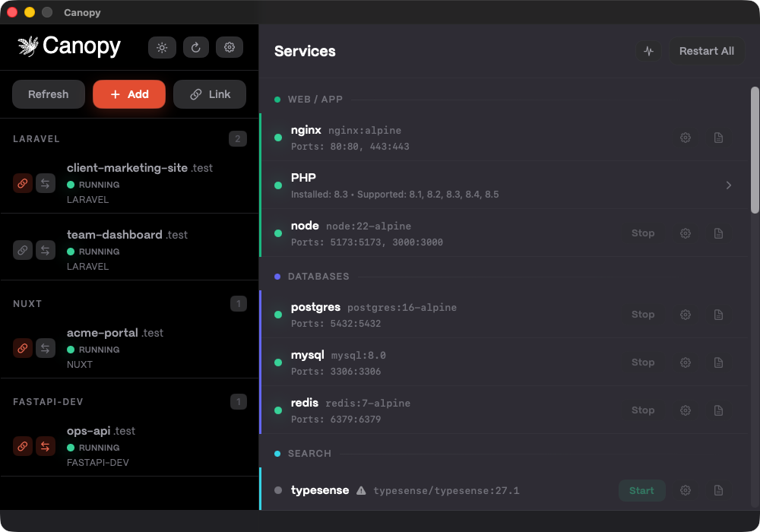760x532 pixels.
Task: Start the typesense service
Action: 641,490
